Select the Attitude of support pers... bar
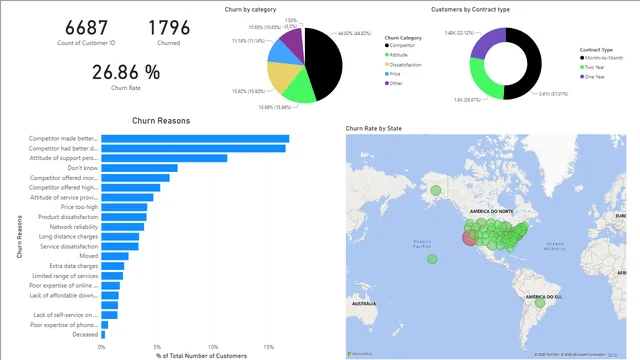Image resolution: width=640 pixels, height=360 pixels. click(x=164, y=158)
